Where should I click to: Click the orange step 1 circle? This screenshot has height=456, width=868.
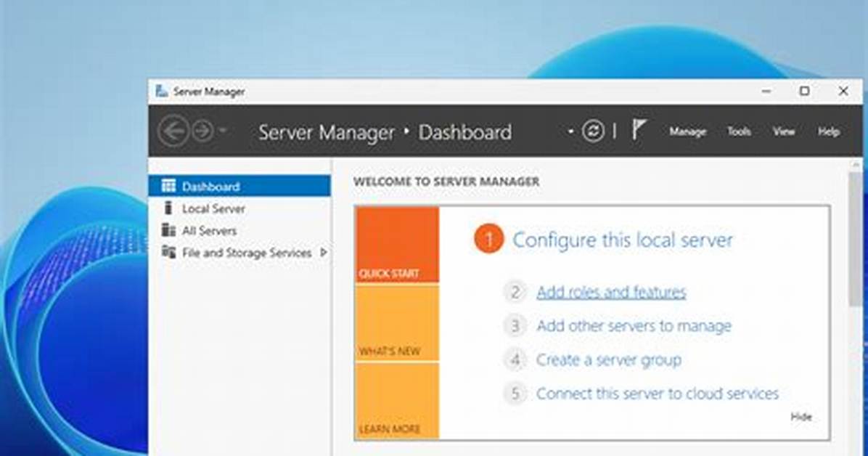489,239
